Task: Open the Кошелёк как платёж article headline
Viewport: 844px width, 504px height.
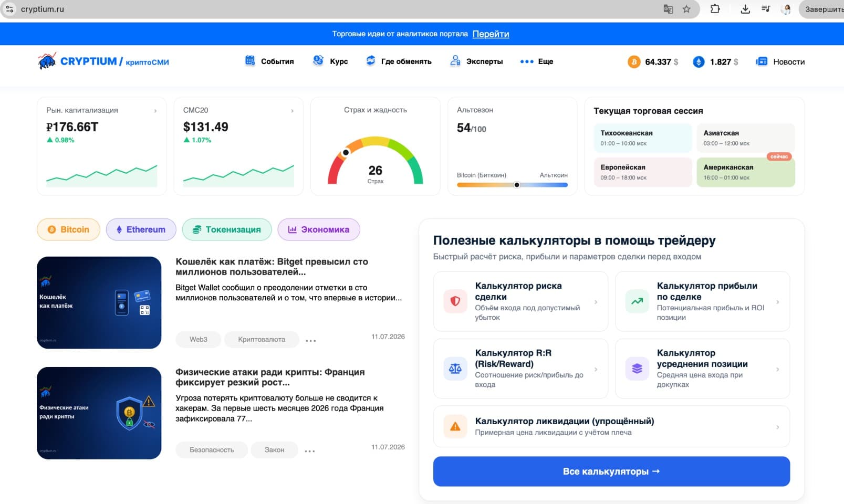Action: (x=272, y=267)
